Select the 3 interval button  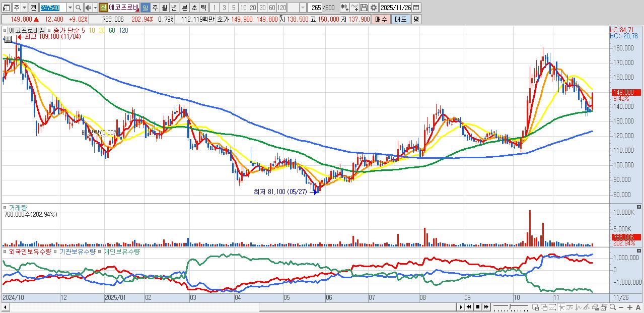[x=224, y=8]
